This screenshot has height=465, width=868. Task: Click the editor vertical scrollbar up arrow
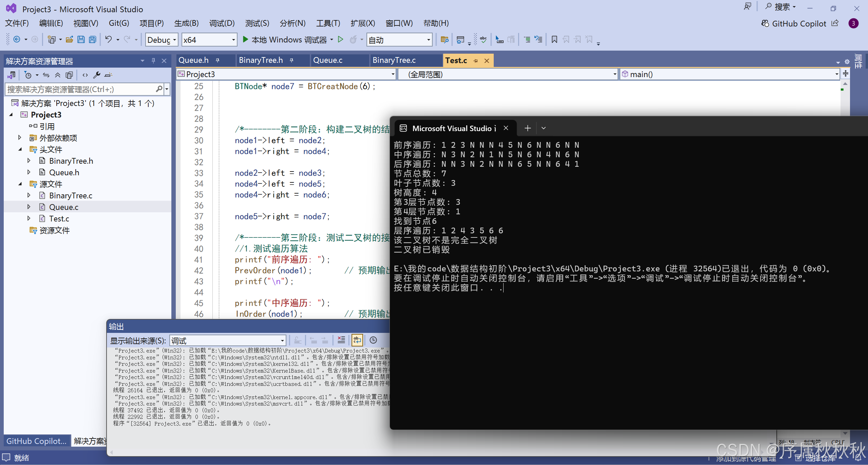[x=845, y=84]
